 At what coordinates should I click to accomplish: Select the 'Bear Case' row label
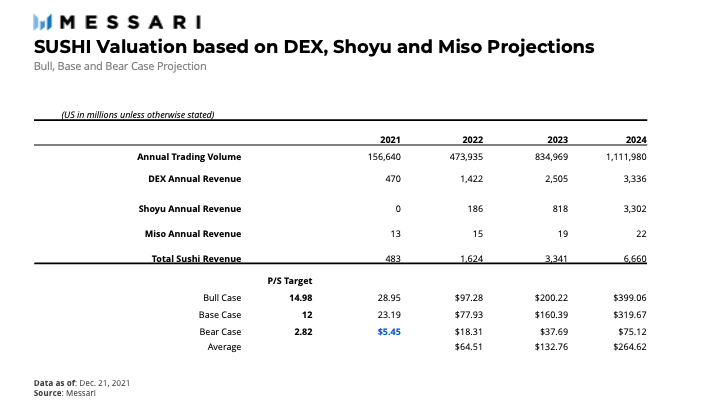(x=220, y=332)
